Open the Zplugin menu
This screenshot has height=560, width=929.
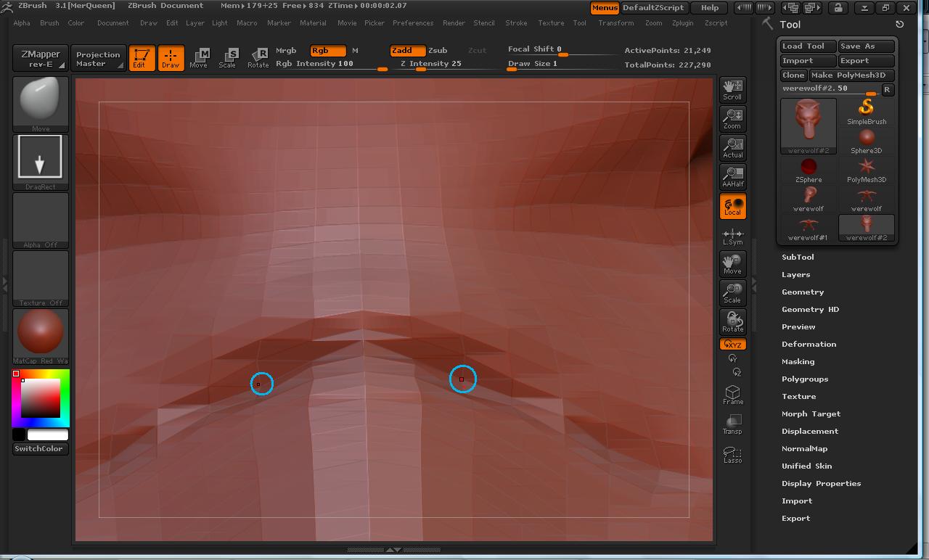tap(682, 22)
